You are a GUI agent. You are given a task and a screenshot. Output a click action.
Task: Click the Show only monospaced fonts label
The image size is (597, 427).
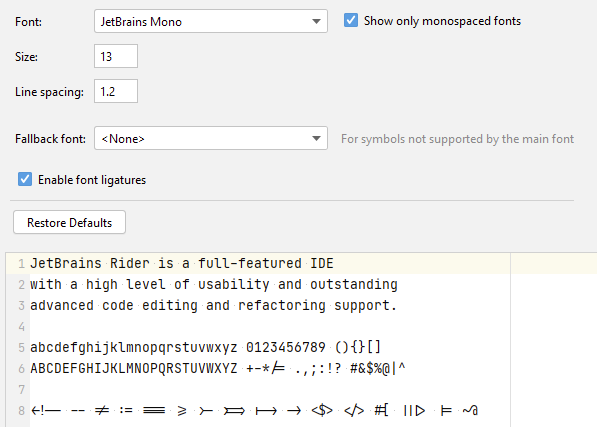(442, 21)
